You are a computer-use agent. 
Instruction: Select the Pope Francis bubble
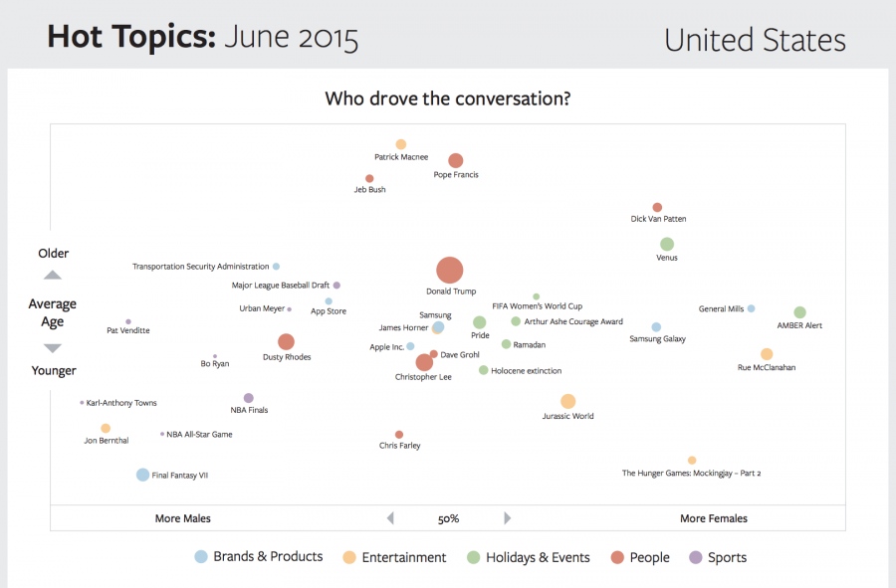[456, 160]
